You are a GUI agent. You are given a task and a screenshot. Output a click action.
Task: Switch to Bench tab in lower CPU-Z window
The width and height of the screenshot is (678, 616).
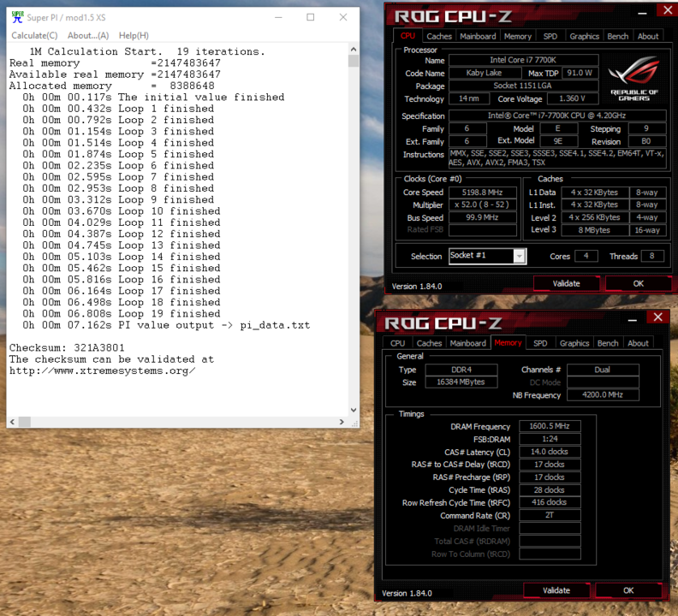608,343
